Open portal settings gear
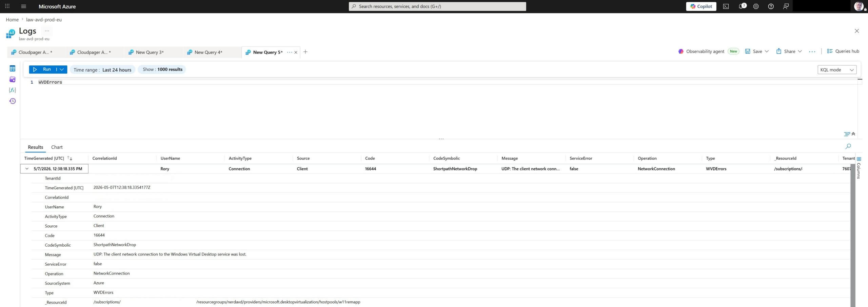Screen dimensions: 868x307 coord(756,6)
